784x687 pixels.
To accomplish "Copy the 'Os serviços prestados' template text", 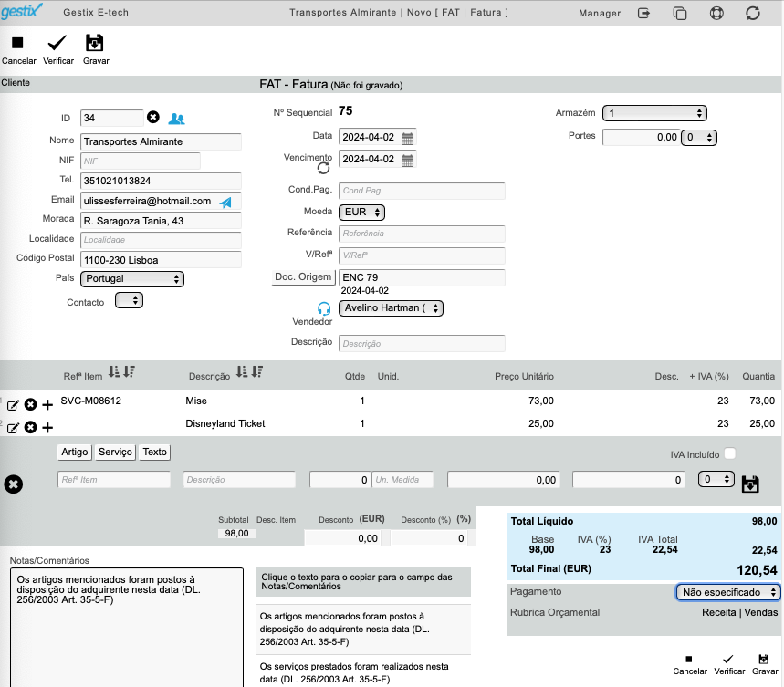I will click(x=363, y=673).
